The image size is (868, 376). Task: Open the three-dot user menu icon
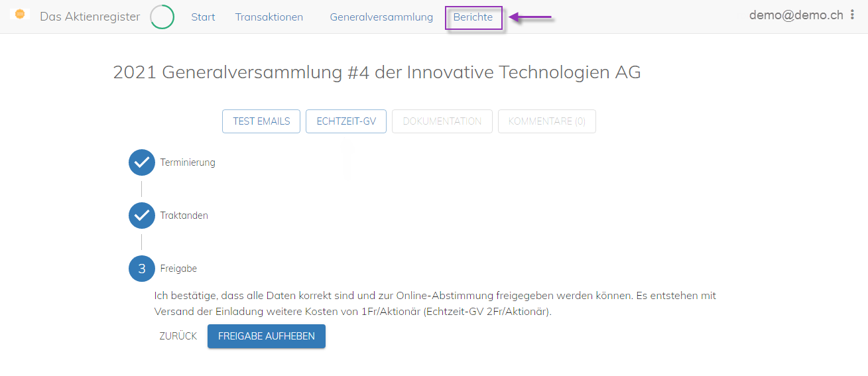(x=852, y=15)
